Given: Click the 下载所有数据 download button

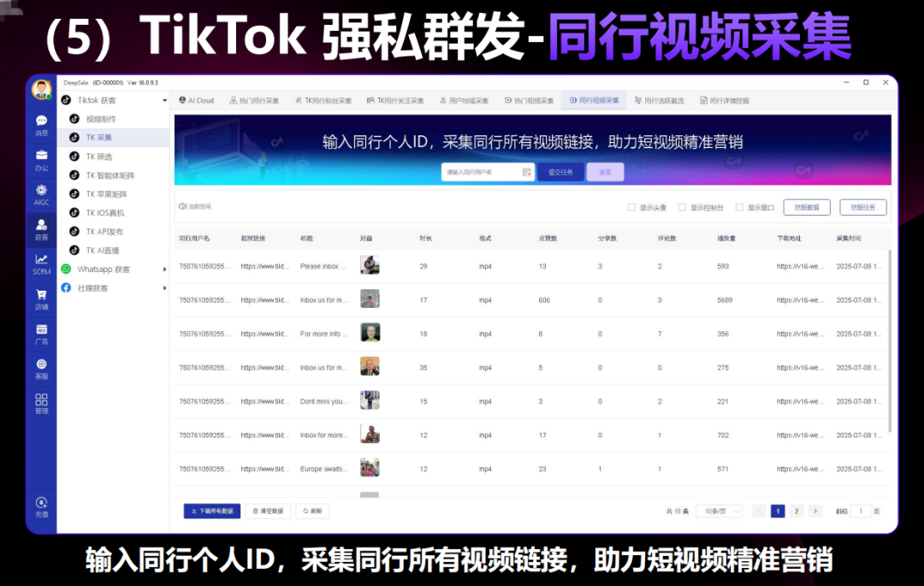Looking at the screenshot, I should [212, 512].
